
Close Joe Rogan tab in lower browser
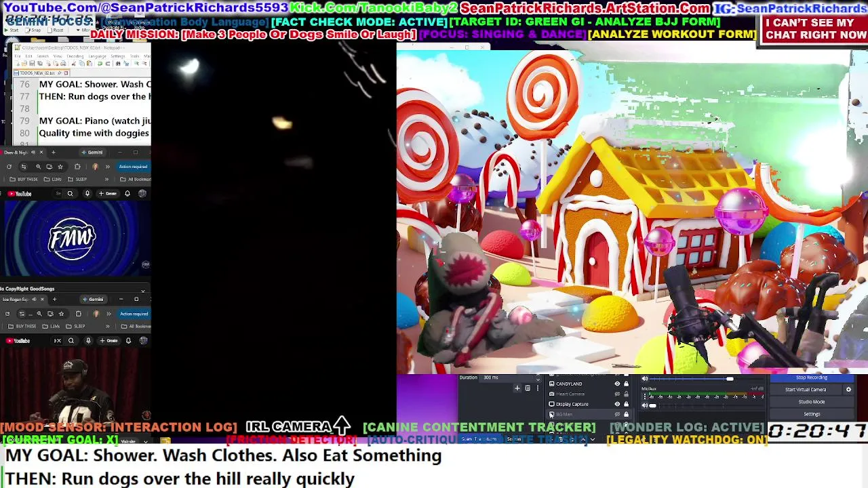tap(42, 299)
